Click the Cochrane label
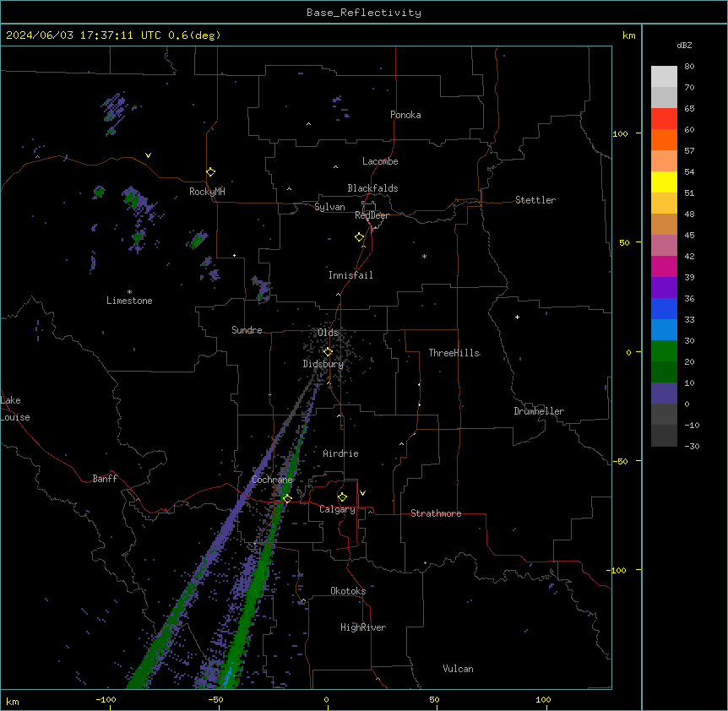The image size is (728, 711). point(272,480)
